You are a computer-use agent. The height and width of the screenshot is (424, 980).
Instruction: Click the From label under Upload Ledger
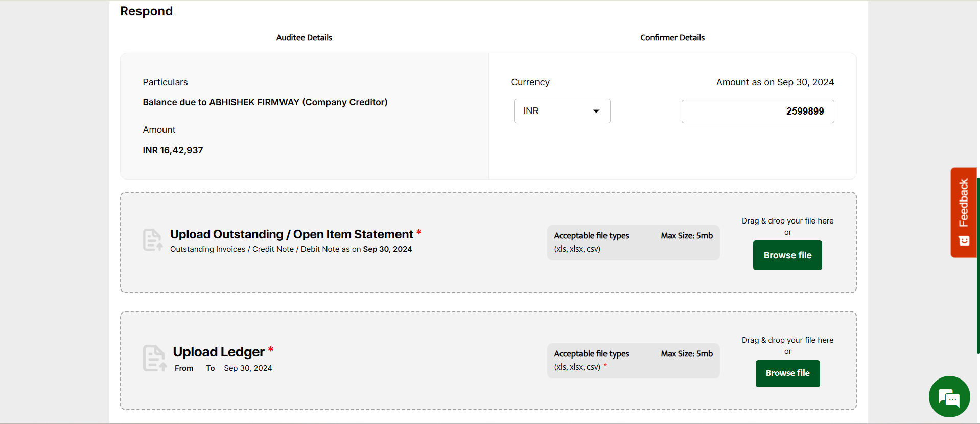[x=184, y=368]
